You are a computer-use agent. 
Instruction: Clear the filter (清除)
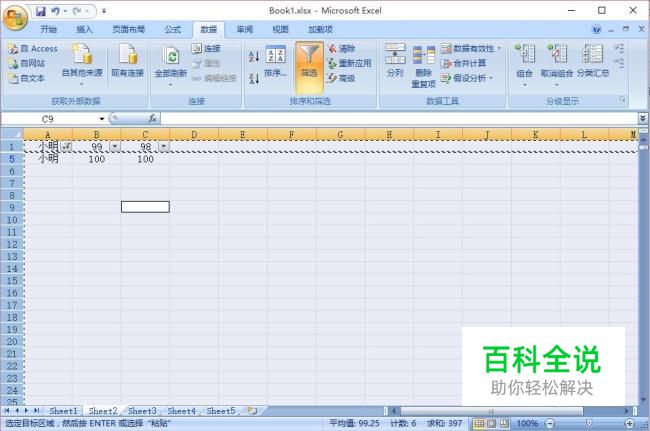342,48
